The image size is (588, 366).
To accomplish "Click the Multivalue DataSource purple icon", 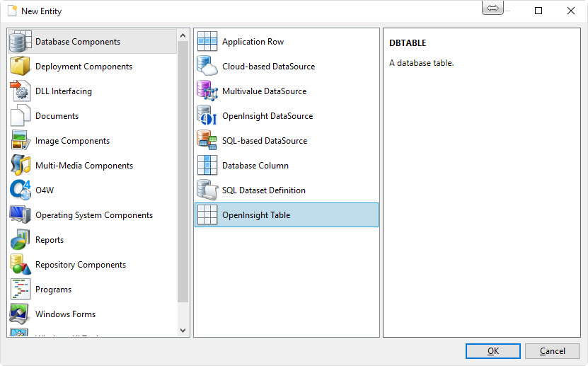I will [x=207, y=91].
